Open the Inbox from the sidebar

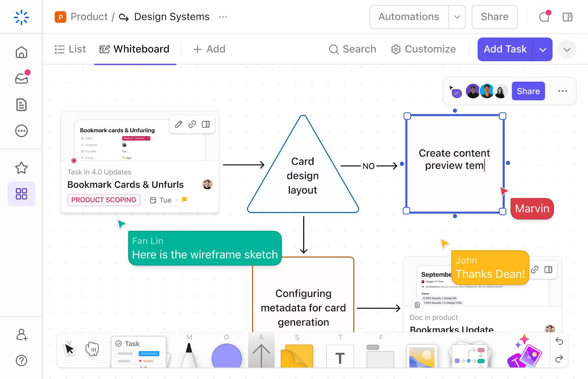coord(21,78)
